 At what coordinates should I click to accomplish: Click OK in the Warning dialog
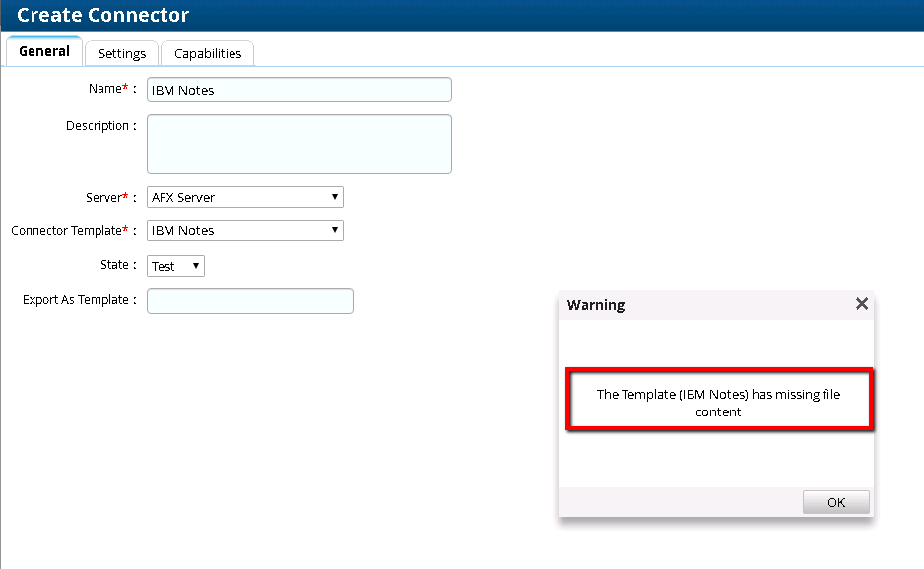pos(835,502)
